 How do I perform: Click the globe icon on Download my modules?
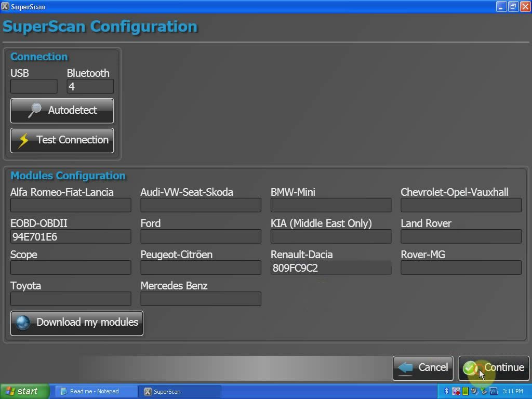pyautogui.click(x=22, y=323)
